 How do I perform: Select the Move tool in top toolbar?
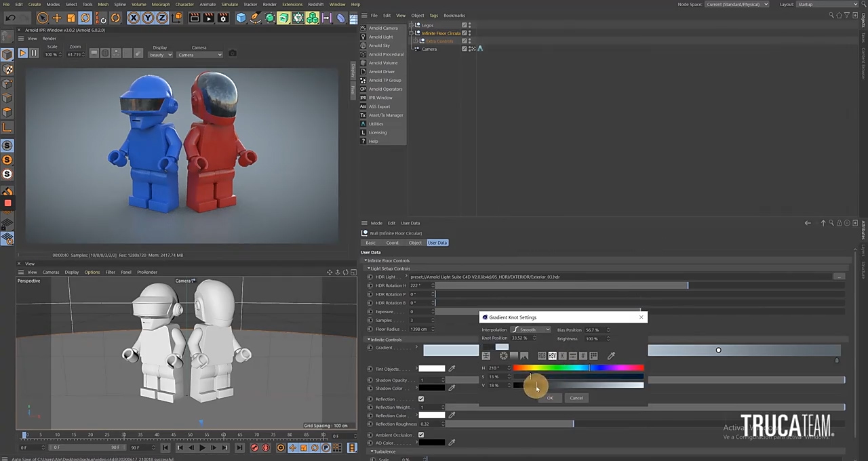pos(56,18)
